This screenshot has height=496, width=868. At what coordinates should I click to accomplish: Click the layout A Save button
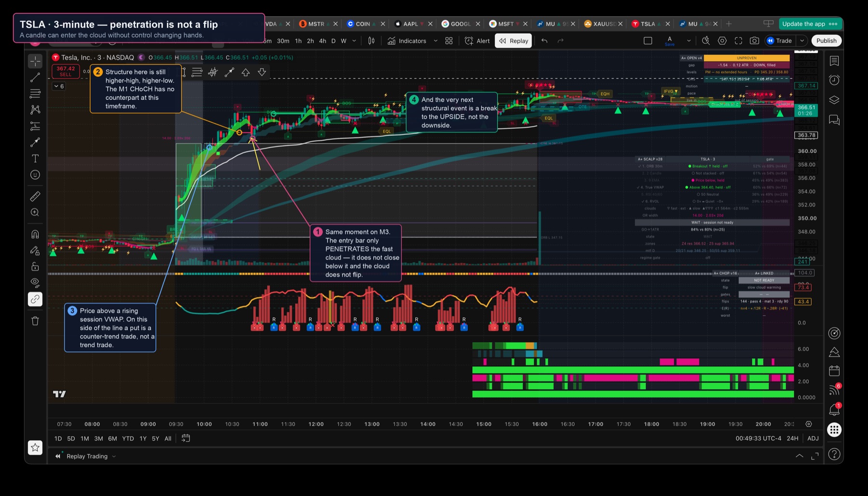point(670,41)
